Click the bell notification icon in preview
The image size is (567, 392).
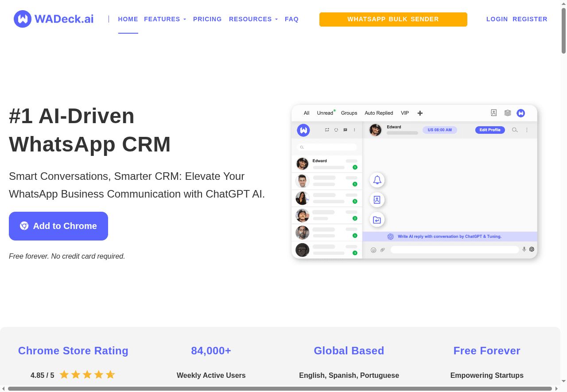(x=377, y=180)
